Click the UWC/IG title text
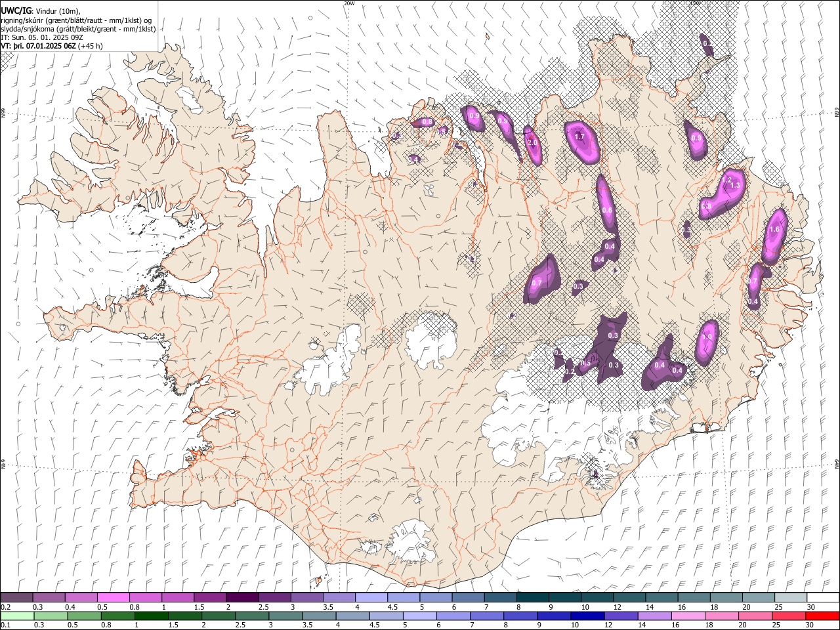Viewport: 840px width, 630px height. pos(16,11)
